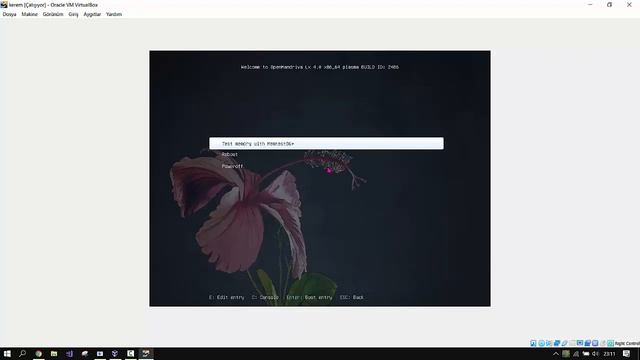Click the keyboard capture host key icon
The width and height of the screenshot is (640, 360).
[611, 343]
